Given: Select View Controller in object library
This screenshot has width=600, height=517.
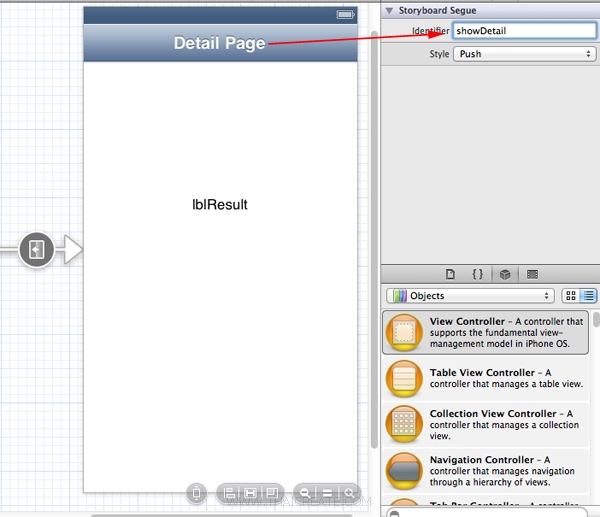Looking at the screenshot, I should tap(485, 333).
